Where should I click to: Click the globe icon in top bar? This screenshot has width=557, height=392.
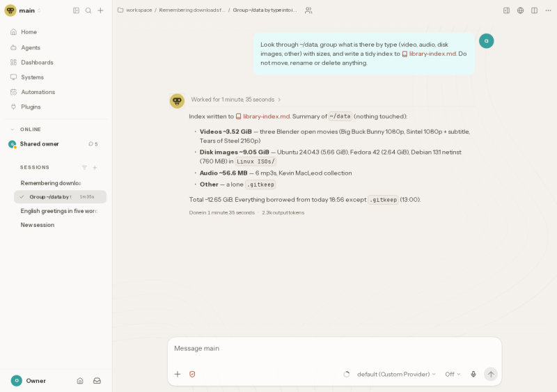coord(520,10)
